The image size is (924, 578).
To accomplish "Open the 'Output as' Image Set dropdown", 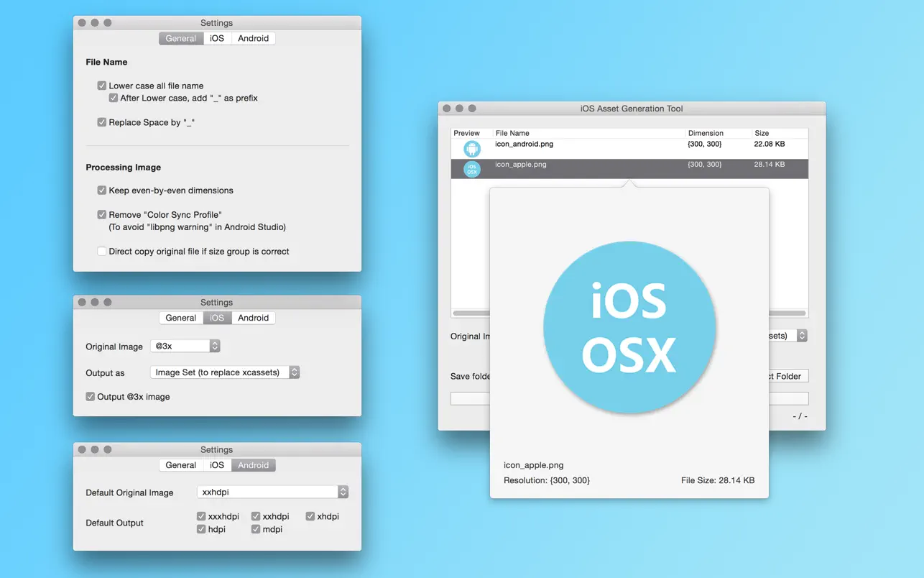I will [224, 372].
